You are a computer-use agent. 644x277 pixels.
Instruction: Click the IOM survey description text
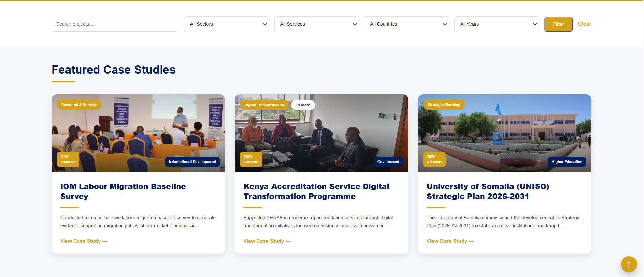click(x=138, y=222)
